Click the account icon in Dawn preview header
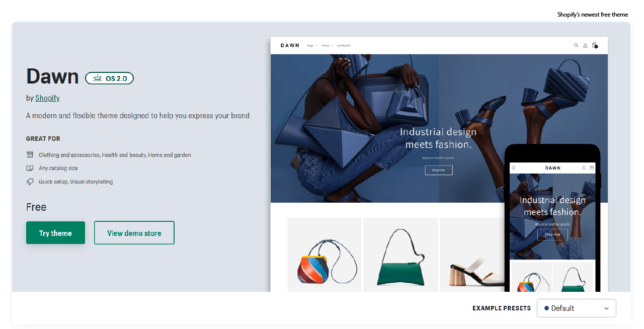This screenshot has width=644, height=329. point(585,45)
